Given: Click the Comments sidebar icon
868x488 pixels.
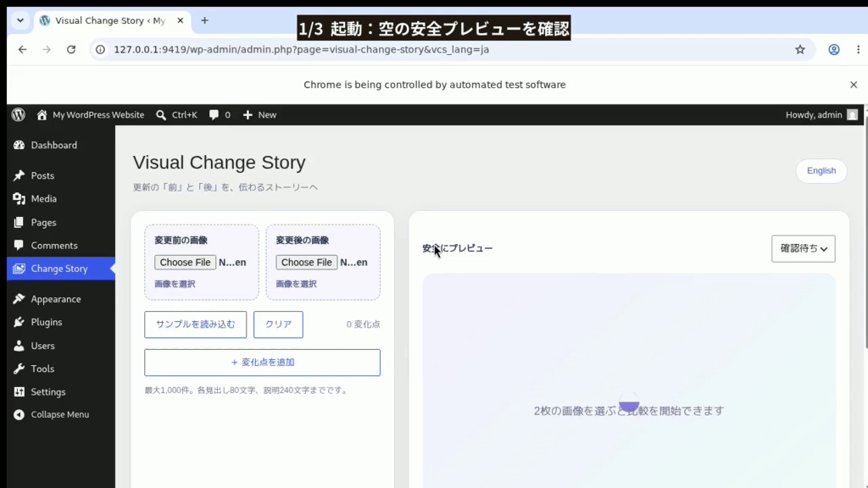Looking at the screenshot, I should 19,245.
